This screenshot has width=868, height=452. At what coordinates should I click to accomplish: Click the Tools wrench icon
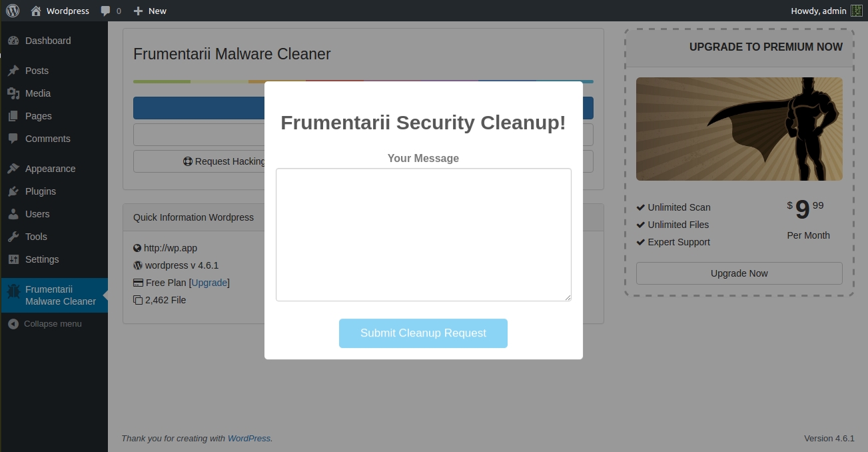(13, 237)
